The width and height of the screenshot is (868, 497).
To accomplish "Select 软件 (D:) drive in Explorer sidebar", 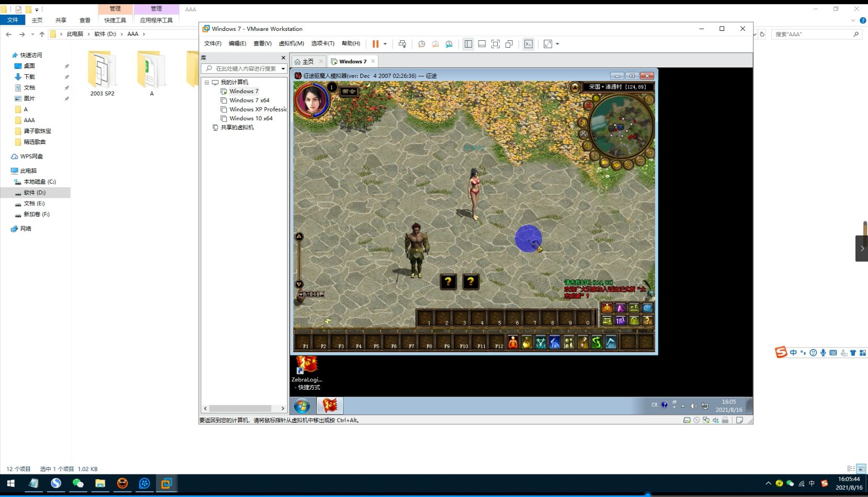I will (x=35, y=193).
